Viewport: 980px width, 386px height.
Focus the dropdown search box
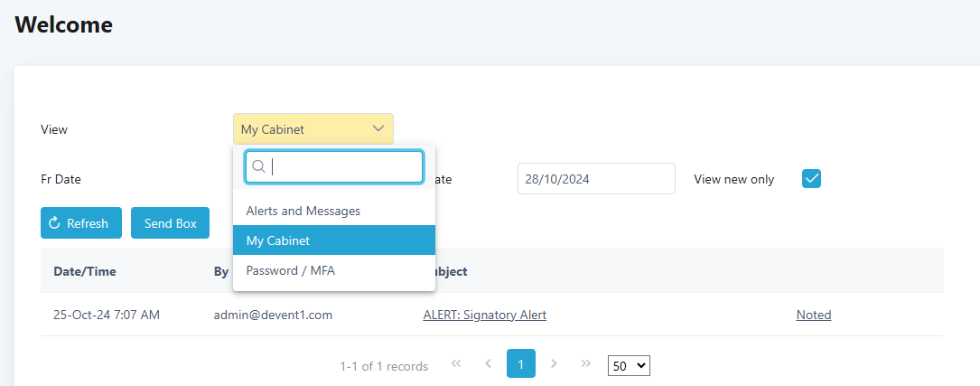334,166
